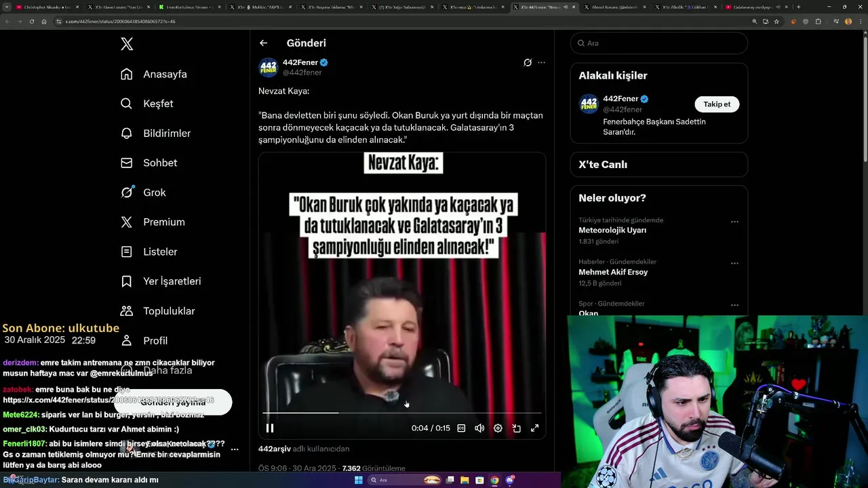Click the Ara search field on X
This screenshot has width=868, height=488.
click(659, 43)
